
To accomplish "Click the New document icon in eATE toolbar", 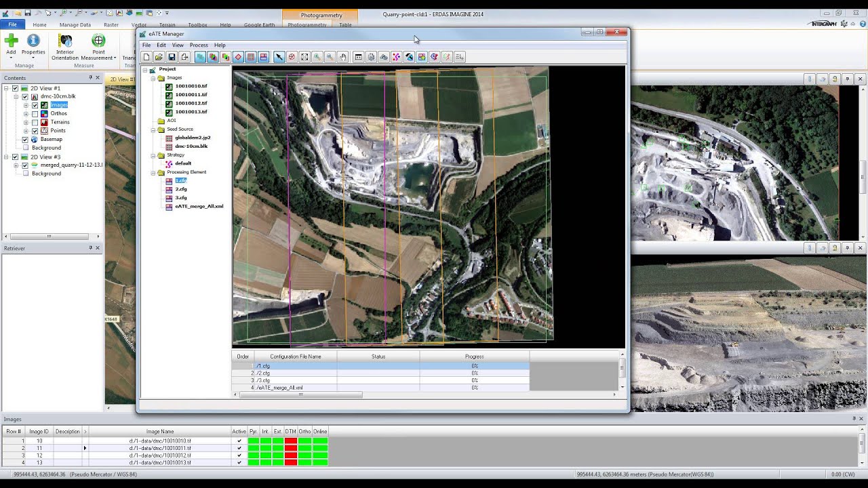I will click(146, 58).
